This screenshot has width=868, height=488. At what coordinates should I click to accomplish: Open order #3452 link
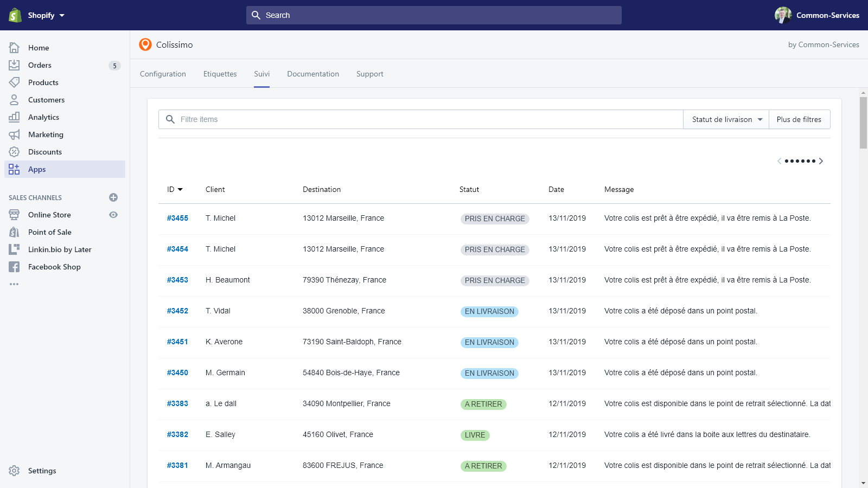tap(177, 311)
